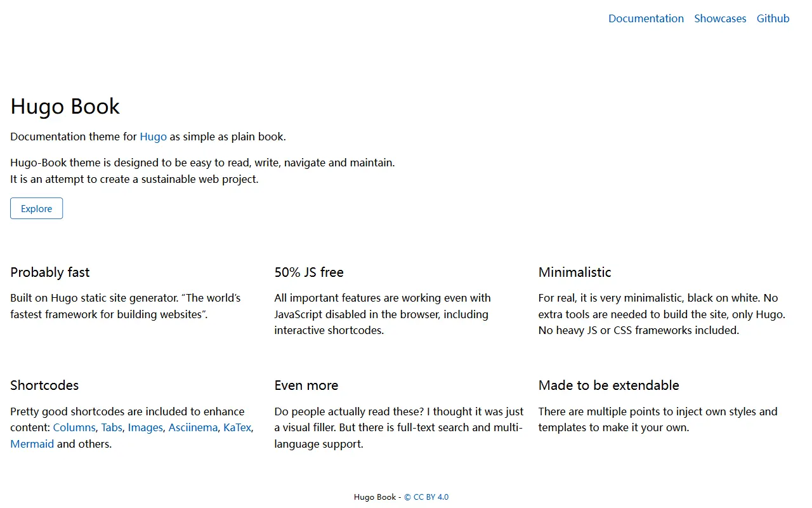Viewport: 812px width, 508px height.
Task: Follow the Hugo link in the tagline
Action: 154,137
